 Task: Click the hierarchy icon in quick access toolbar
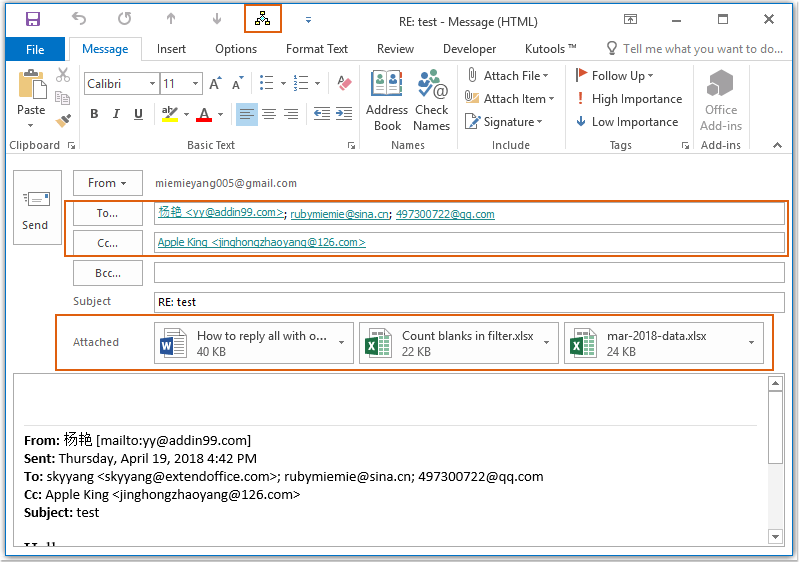click(262, 19)
